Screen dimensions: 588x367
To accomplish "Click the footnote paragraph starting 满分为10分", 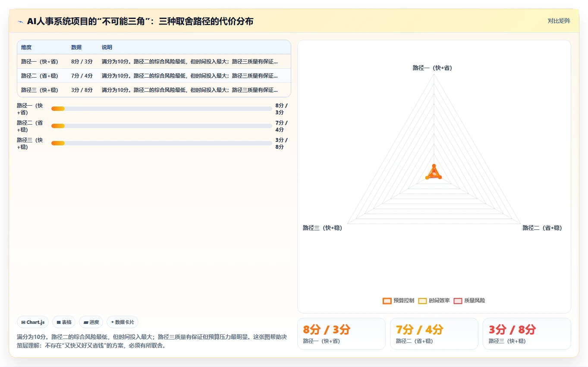I will tap(152, 341).
